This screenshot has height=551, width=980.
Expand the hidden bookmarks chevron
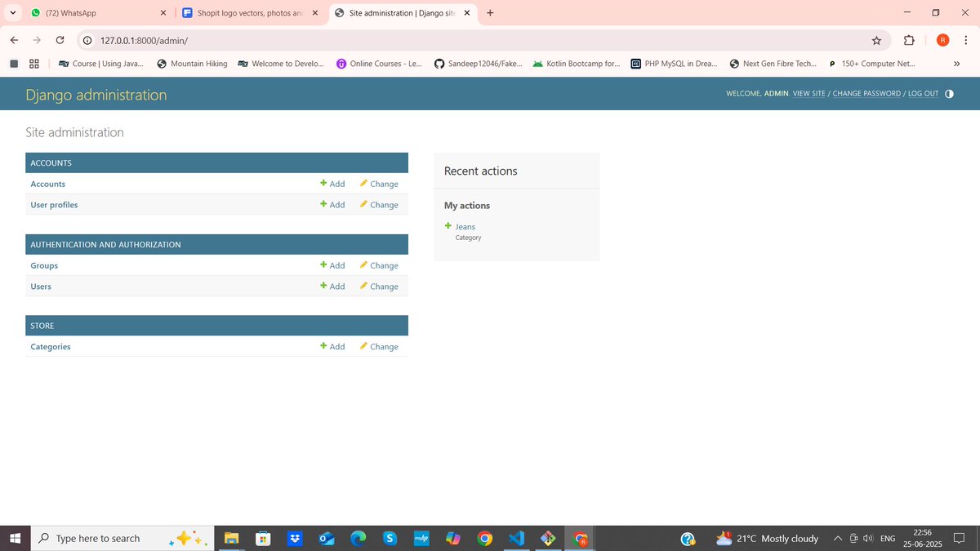(956, 63)
